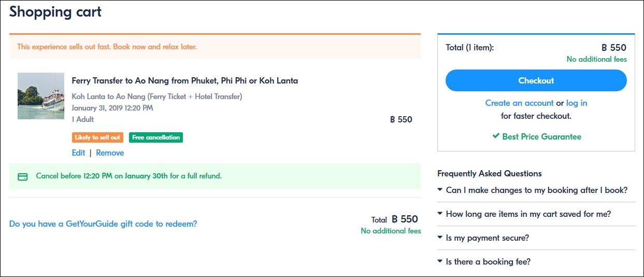644x277 pixels.
Task: Open the ferry transfer thumbnail image
Action: (x=41, y=96)
